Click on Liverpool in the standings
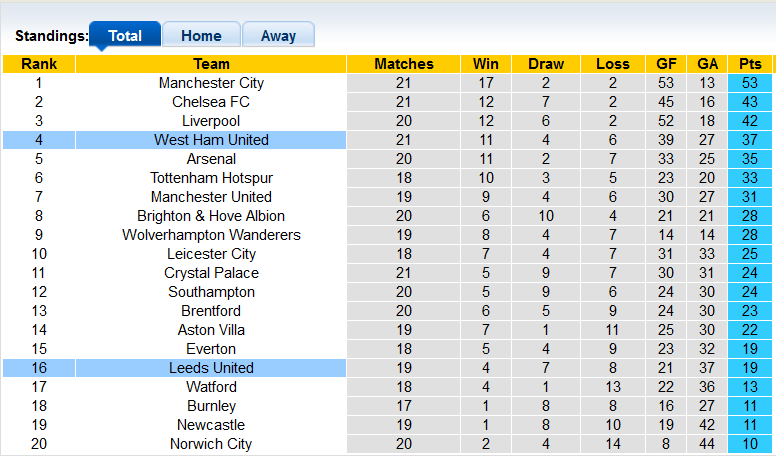Screen dimensions: 776x456 211,121
